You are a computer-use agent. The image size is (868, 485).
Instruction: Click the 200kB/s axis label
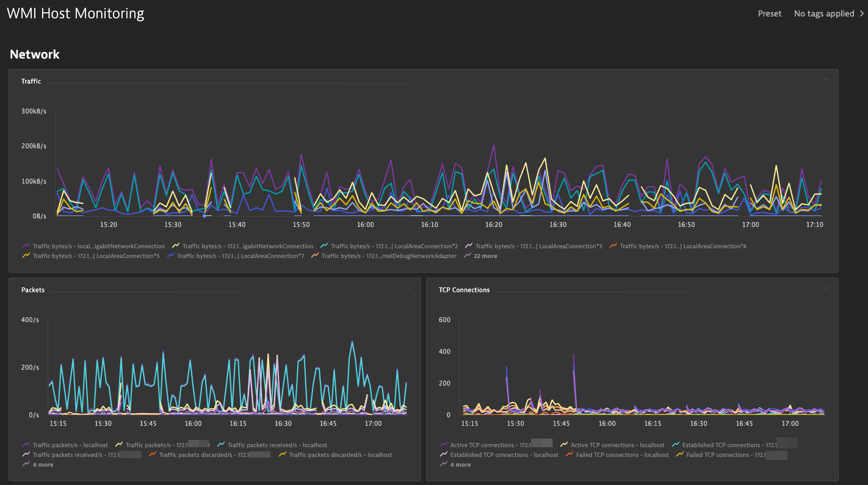coord(34,146)
